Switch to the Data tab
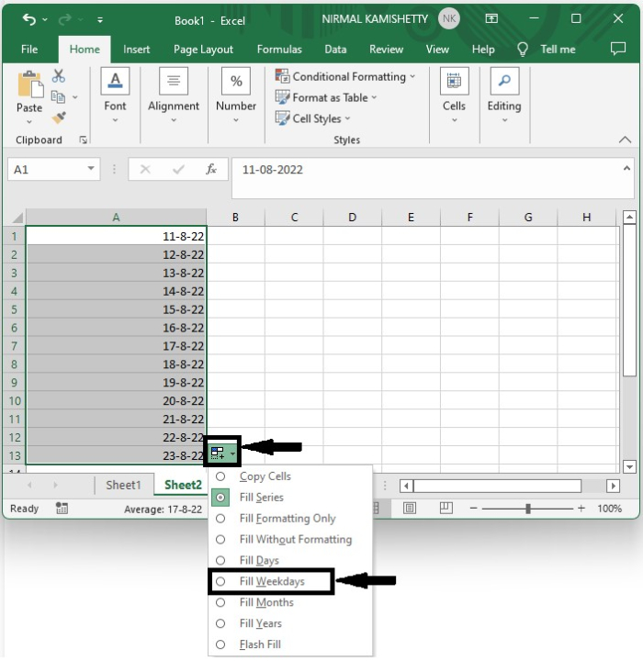The width and height of the screenshot is (643, 672). (335, 50)
